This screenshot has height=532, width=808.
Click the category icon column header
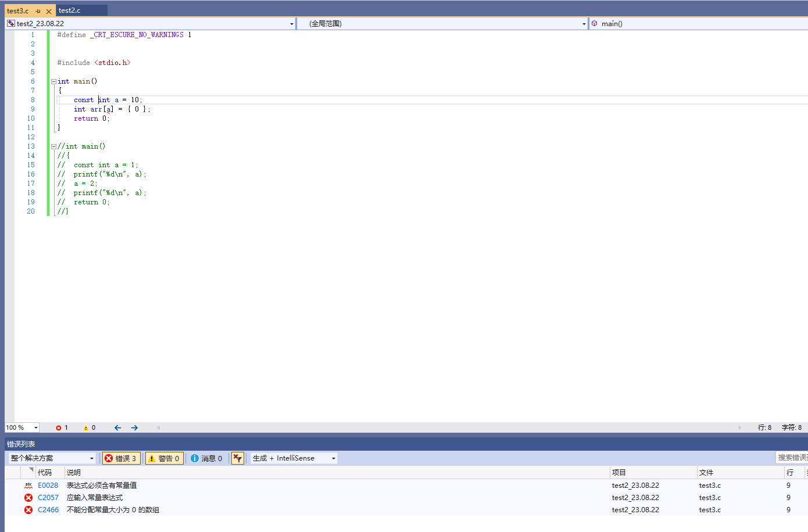tap(28, 473)
